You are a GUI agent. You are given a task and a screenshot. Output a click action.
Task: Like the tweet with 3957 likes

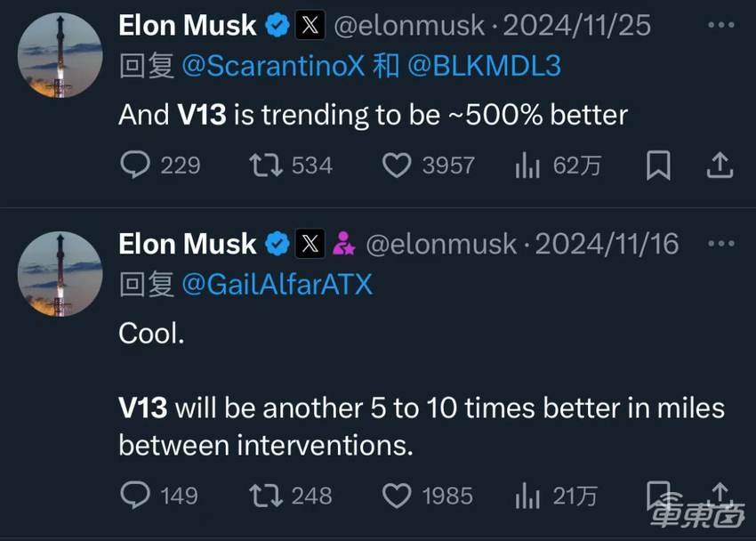pyautogui.click(x=396, y=166)
